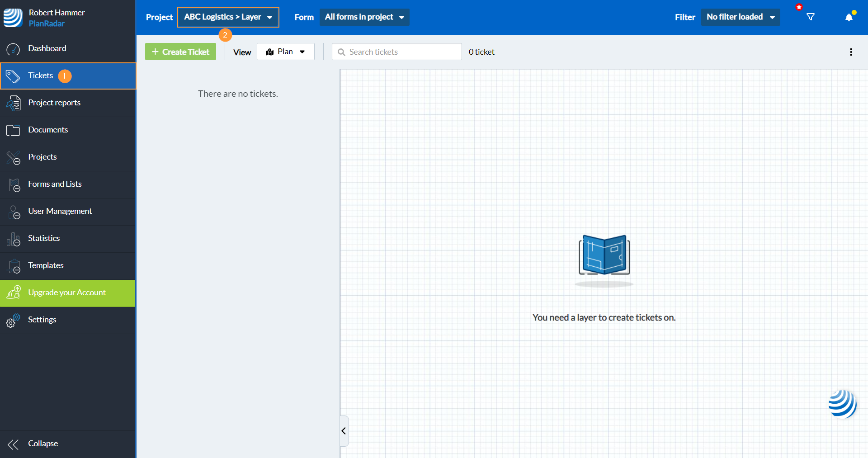The width and height of the screenshot is (868, 458).
Task: Open the notifications bell
Action: [x=849, y=17]
